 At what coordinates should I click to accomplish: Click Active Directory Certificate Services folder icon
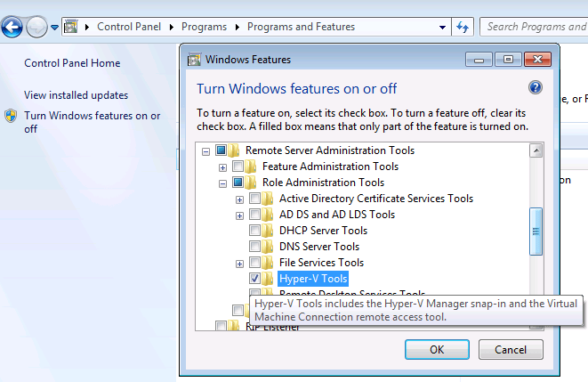pyautogui.click(x=268, y=199)
